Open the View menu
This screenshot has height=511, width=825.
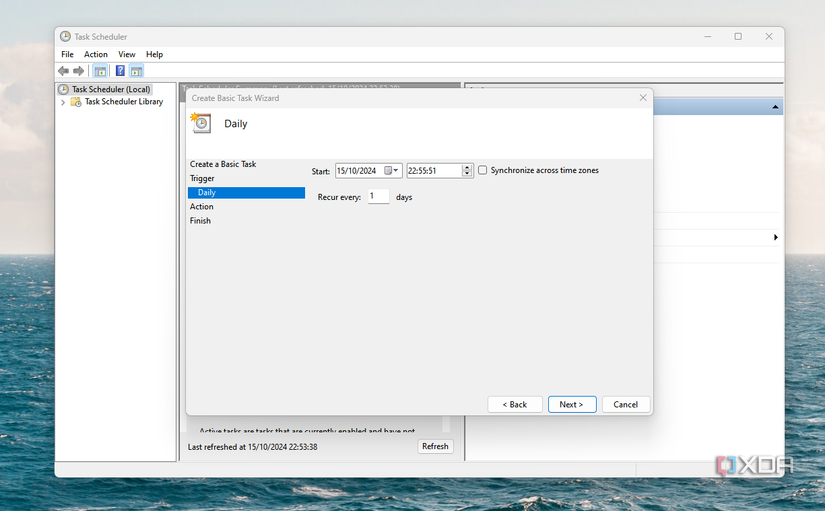pyautogui.click(x=126, y=54)
